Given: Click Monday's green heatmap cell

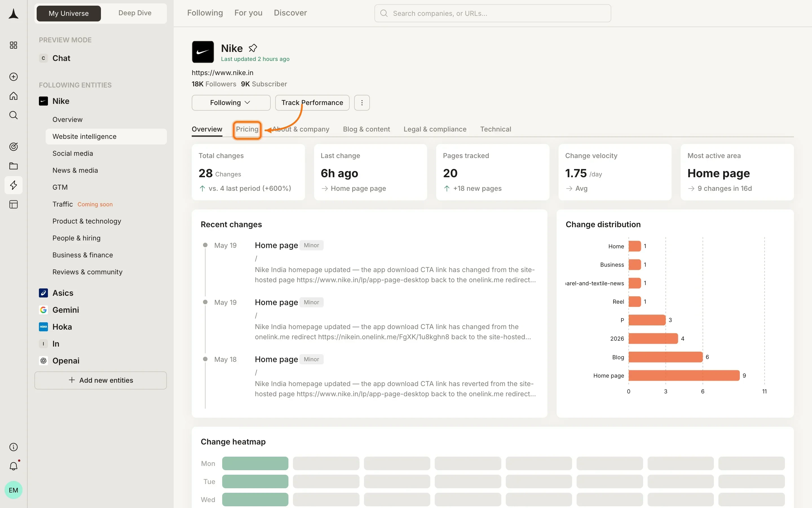Looking at the screenshot, I should pos(255,463).
